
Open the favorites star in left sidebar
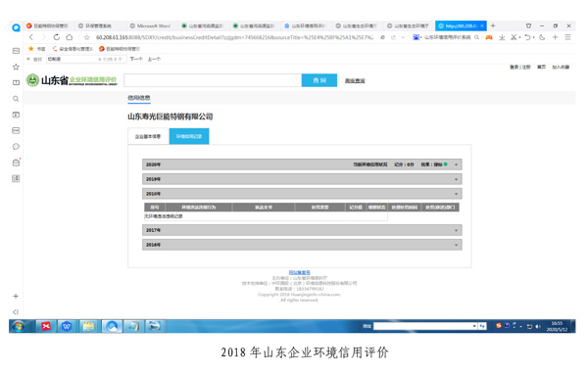point(16,67)
